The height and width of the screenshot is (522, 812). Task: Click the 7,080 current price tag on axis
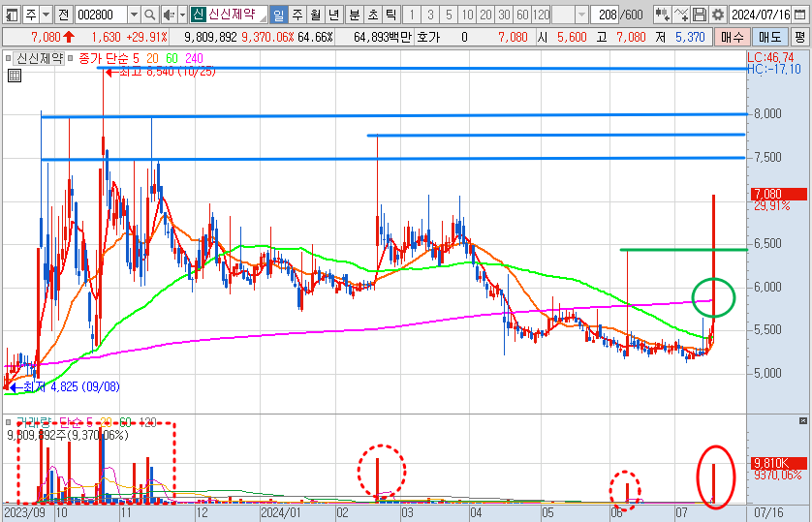[x=778, y=194]
